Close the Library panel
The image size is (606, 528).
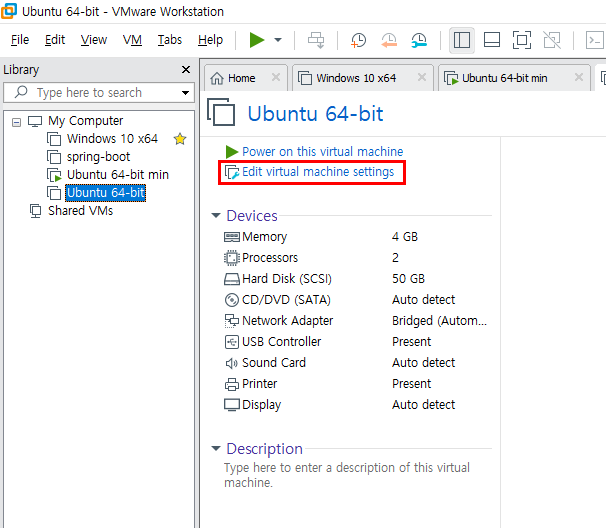coord(186,70)
